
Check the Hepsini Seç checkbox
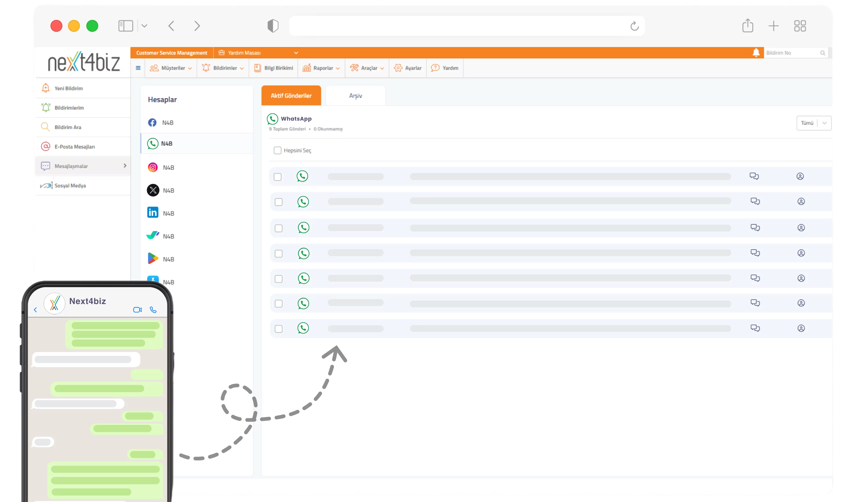277,150
